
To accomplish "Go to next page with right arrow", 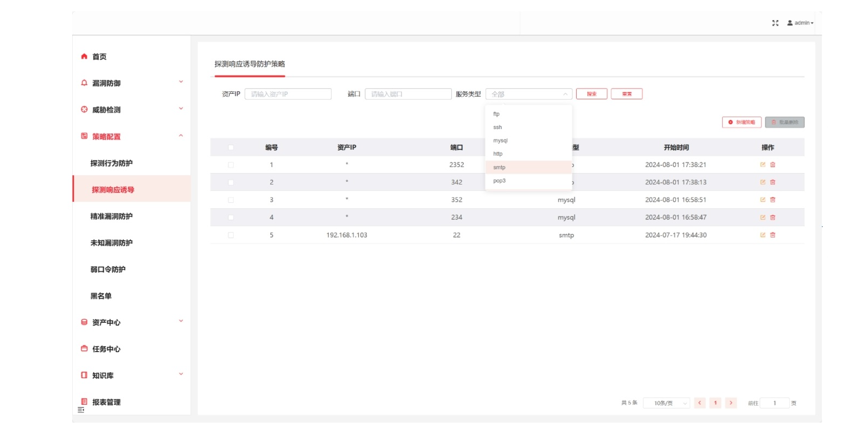I will click(731, 403).
